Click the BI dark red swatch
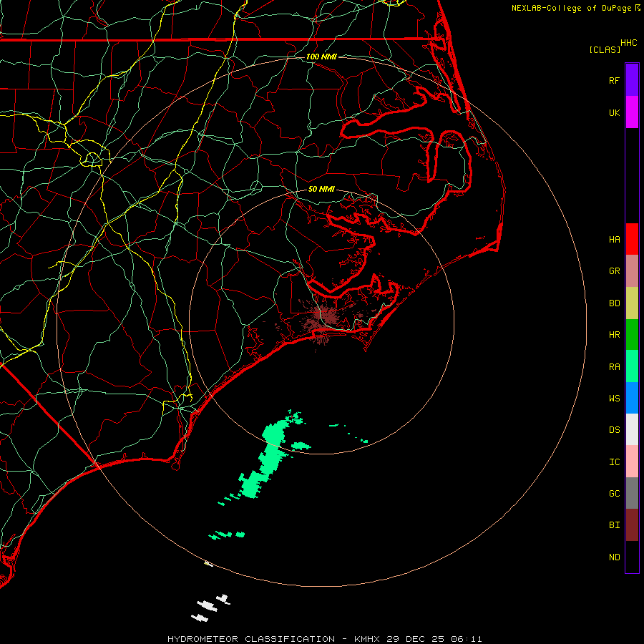 coord(632,525)
